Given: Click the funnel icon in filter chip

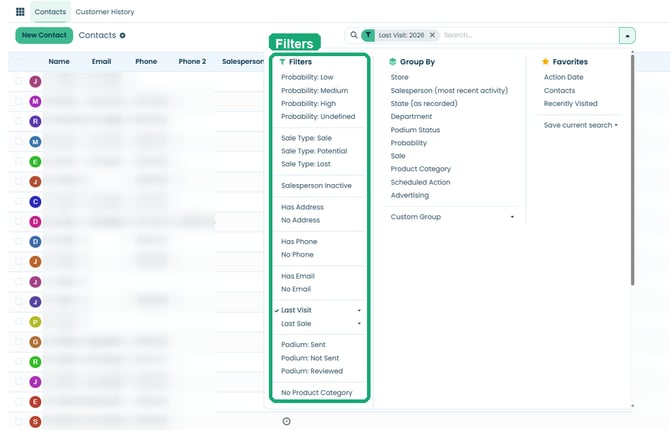Looking at the screenshot, I should [x=368, y=35].
